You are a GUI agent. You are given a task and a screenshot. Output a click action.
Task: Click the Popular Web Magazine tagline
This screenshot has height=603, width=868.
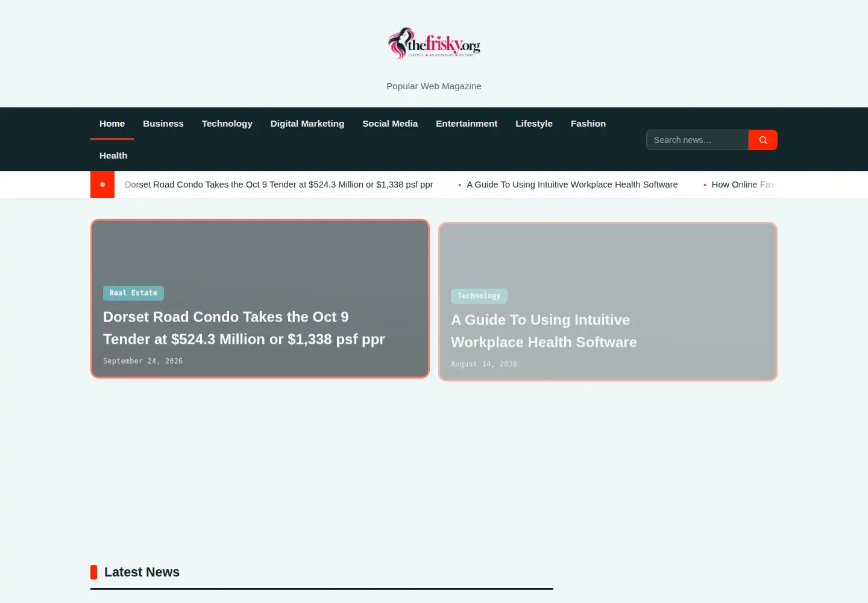pyautogui.click(x=434, y=86)
